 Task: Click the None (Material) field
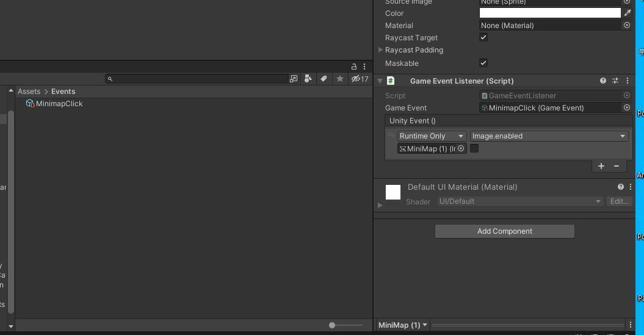pos(551,26)
